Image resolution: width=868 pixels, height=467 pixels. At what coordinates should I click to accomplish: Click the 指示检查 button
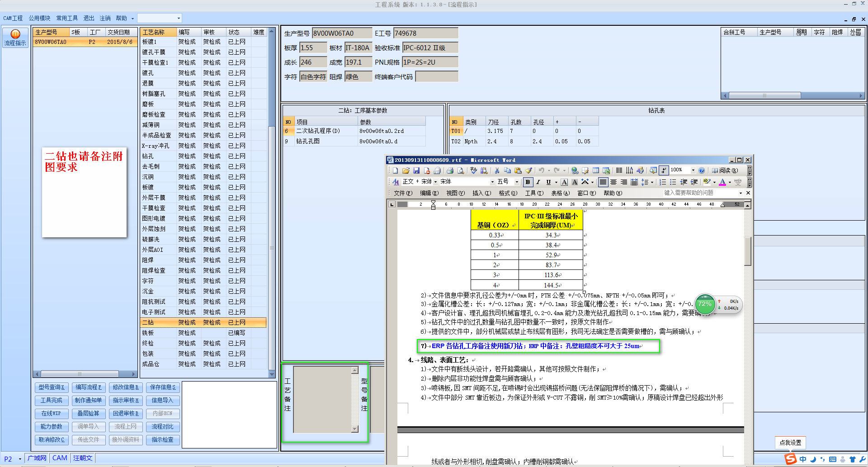163,440
